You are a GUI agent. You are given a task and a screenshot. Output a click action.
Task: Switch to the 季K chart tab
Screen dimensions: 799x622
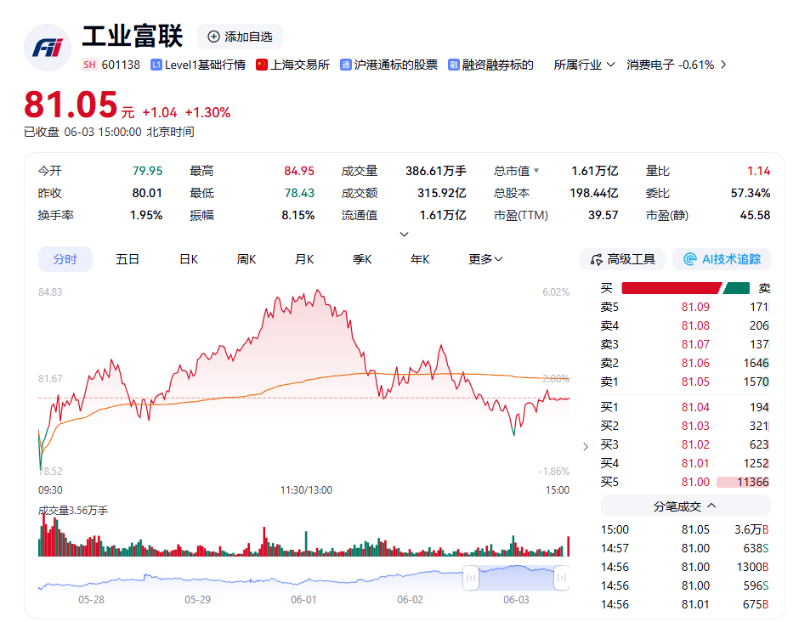point(362,259)
